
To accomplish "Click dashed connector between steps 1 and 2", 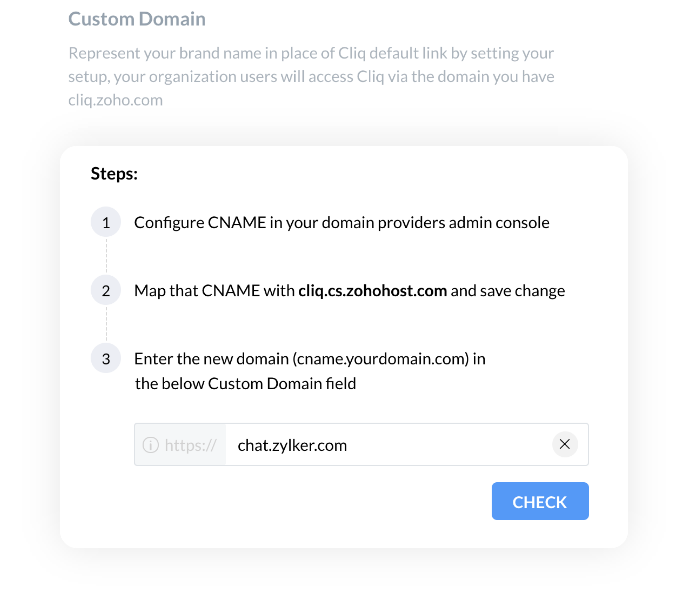I will point(106,256).
